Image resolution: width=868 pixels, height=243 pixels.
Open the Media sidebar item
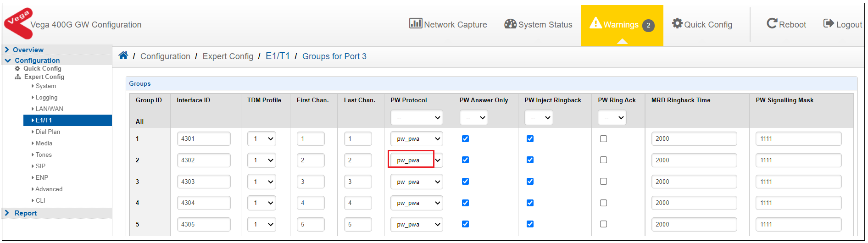coord(44,144)
